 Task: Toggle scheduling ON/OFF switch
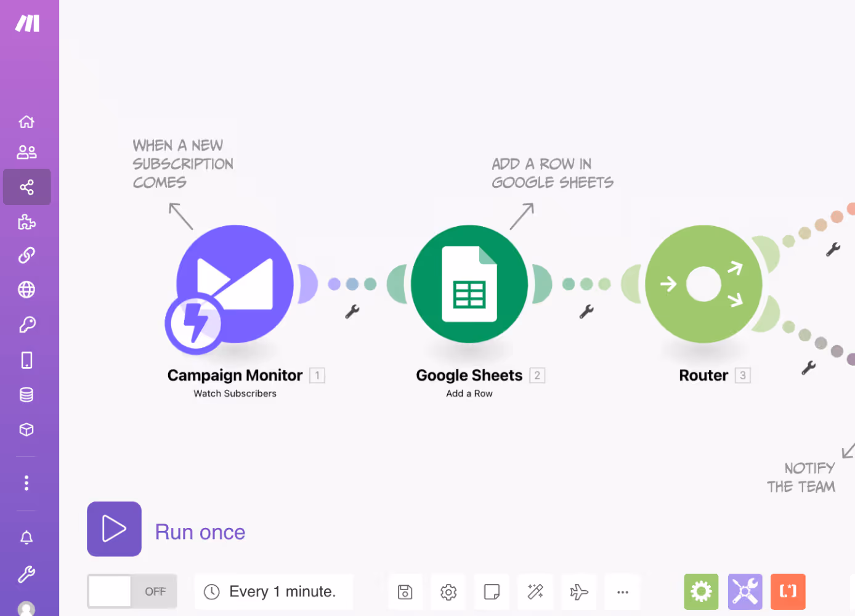[132, 591]
